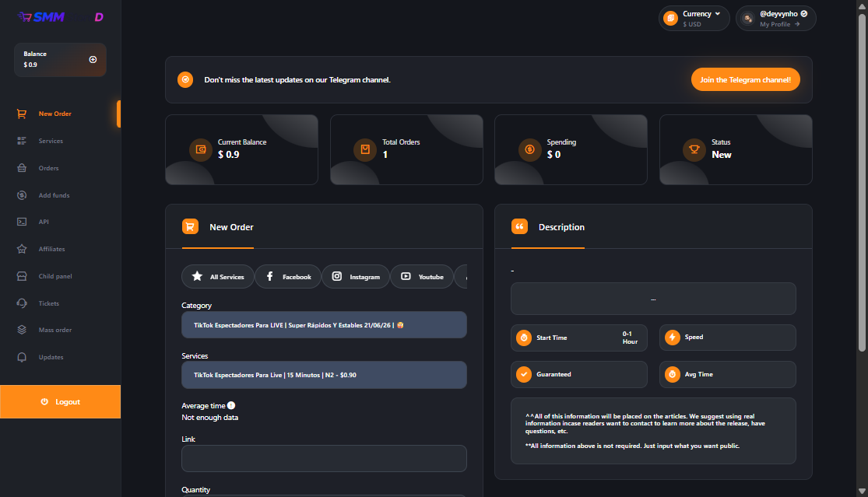Open Orders in the sidebar menu

coord(49,168)
